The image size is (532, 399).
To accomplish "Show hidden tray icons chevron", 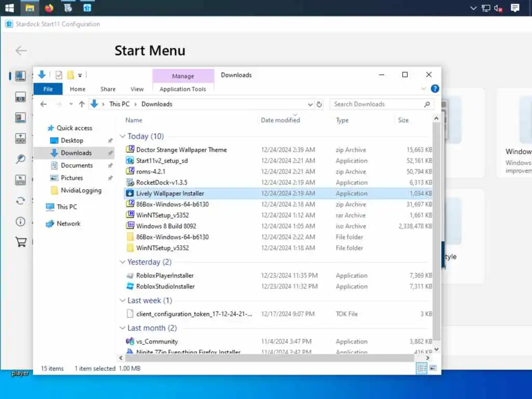I will point(473,8).
